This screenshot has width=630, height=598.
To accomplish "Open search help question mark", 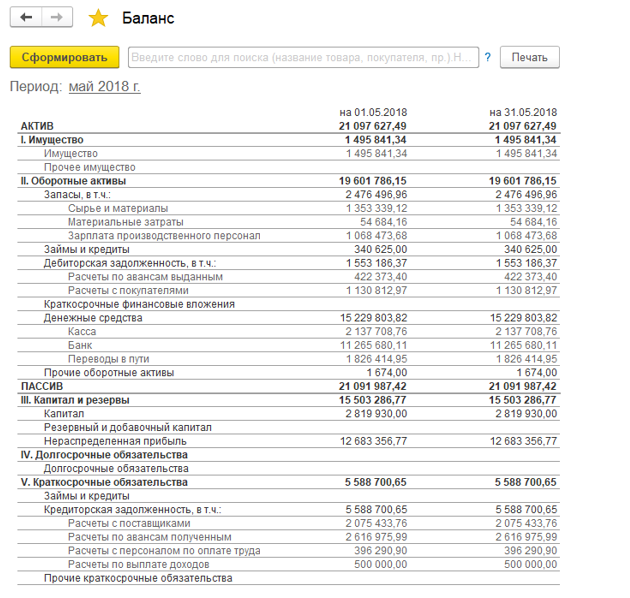I will click(x=488, y=58).
